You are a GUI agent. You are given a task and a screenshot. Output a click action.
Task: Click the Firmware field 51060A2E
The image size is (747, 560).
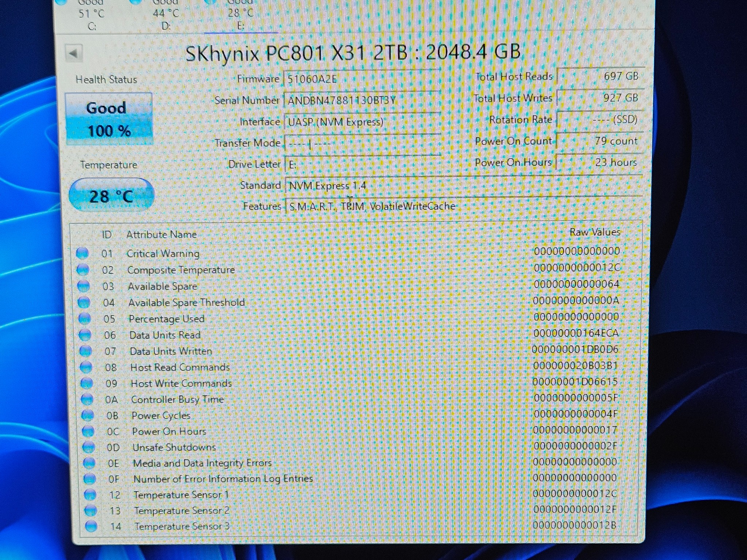(362, 79)
